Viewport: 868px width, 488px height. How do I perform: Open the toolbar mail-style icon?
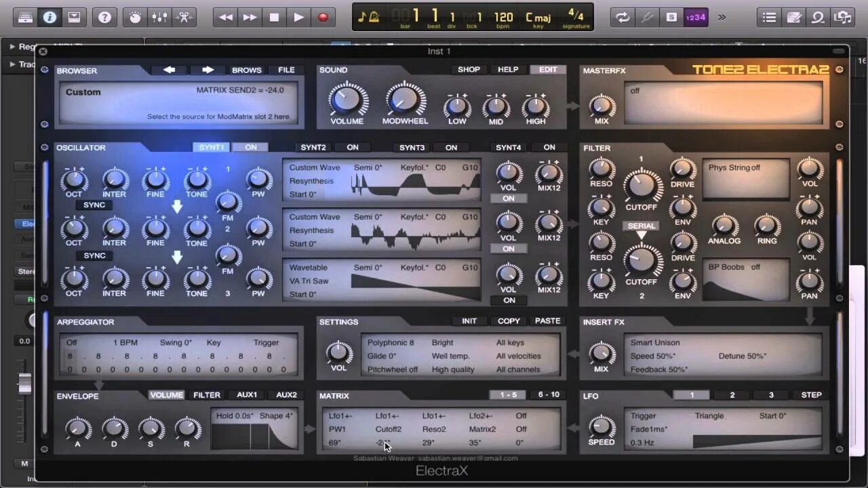coord(74,18)
